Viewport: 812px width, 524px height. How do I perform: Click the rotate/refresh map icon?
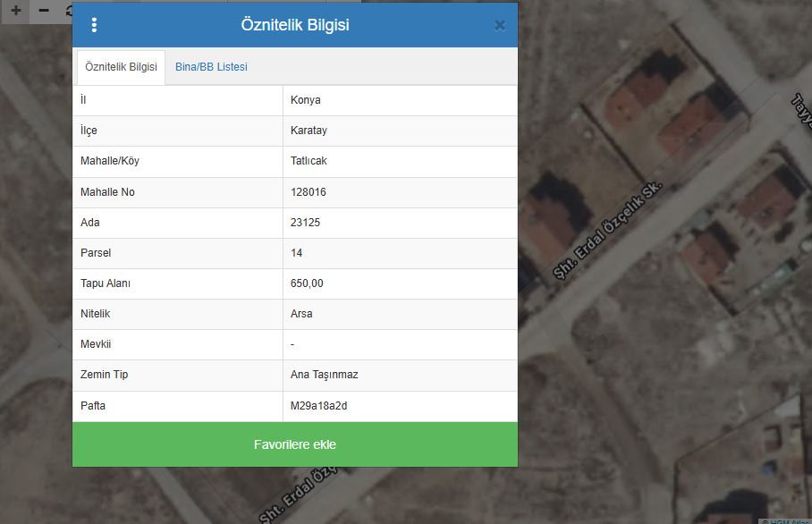[x=69, y=11]
